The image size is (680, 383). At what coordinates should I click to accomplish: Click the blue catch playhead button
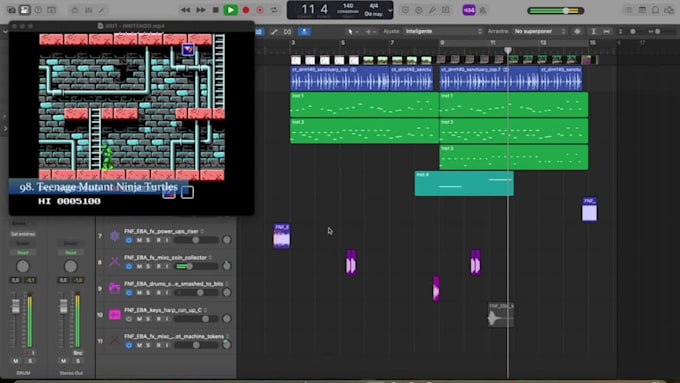pyautogui.click(x=304, y=31)
